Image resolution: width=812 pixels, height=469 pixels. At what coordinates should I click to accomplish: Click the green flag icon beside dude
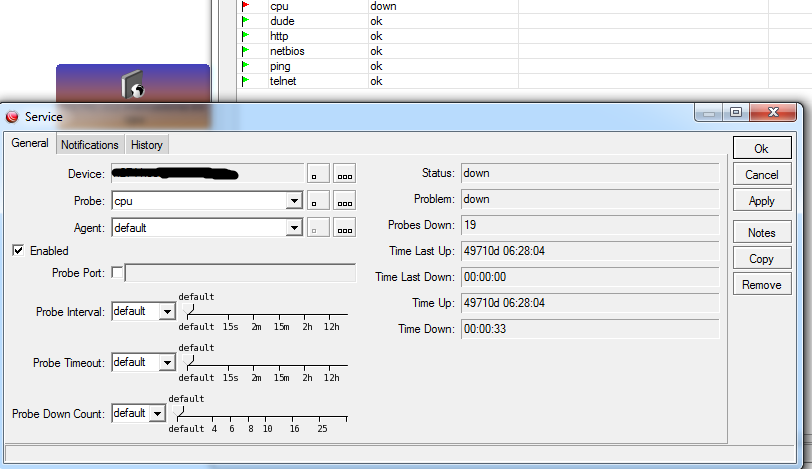246,21
